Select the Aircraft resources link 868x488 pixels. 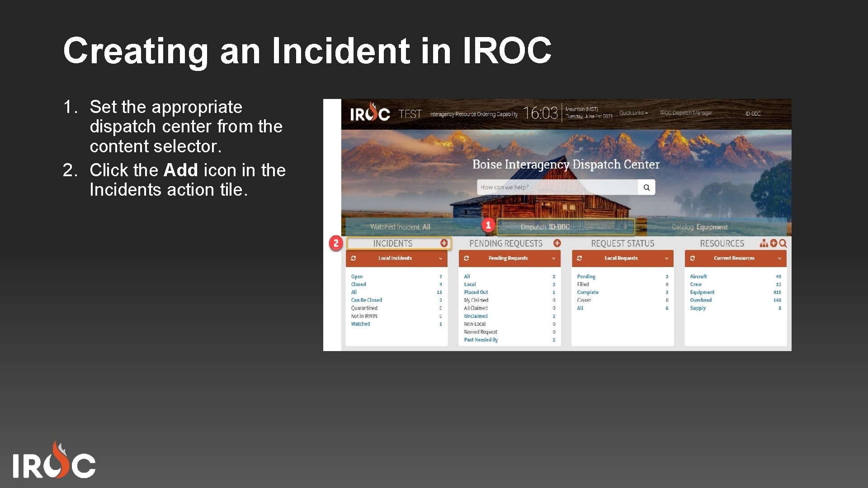tap(698, 276)
